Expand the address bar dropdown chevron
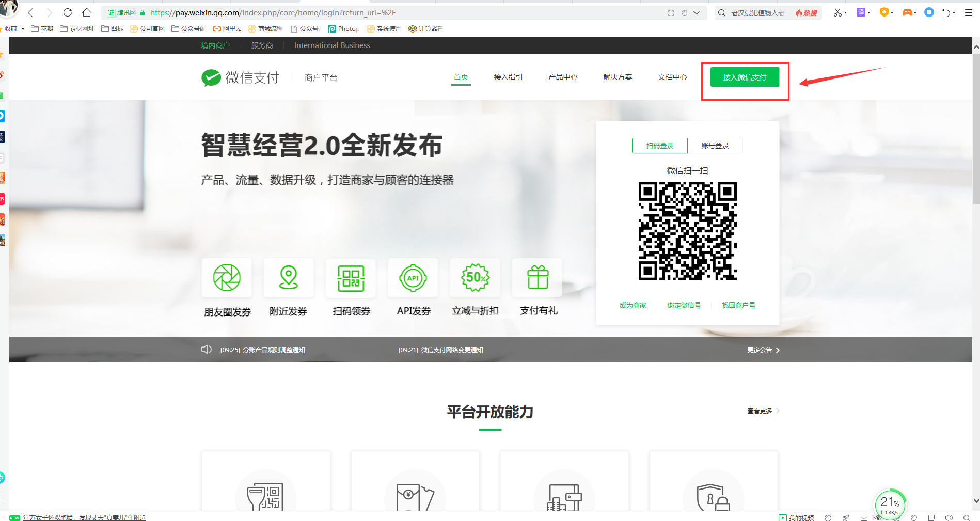Screen dimensions: 980x521 (x=697, y=13)
